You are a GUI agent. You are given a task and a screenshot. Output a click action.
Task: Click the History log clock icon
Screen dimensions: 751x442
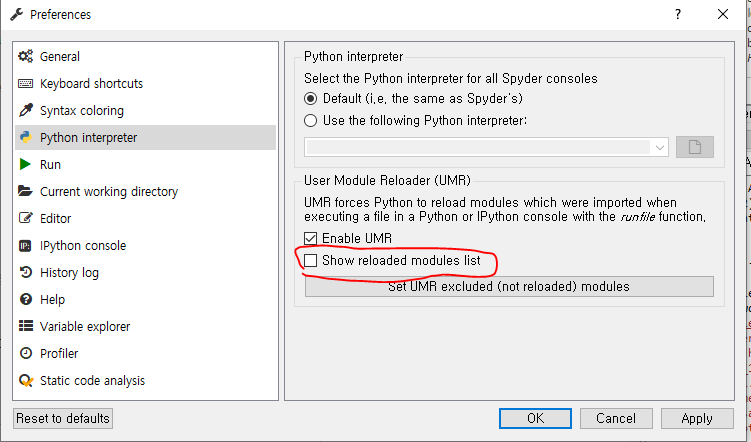(x=26, y=272)
